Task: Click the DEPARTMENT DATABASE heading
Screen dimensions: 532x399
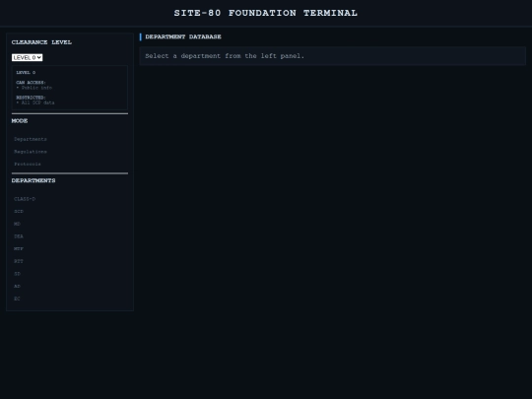Action: tap(183, 36)
